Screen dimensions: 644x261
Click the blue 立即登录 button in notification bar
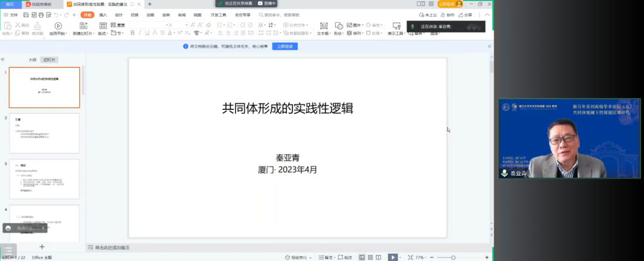click(285, 47)
